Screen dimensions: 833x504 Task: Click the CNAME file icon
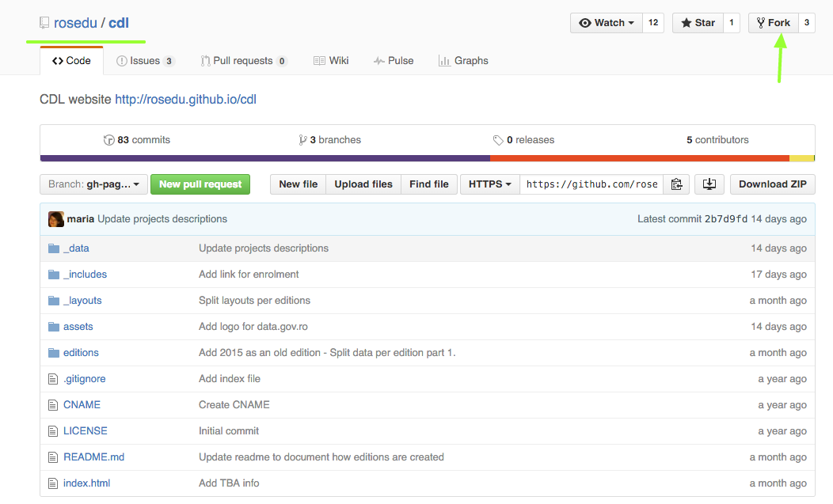pos(52,404)
